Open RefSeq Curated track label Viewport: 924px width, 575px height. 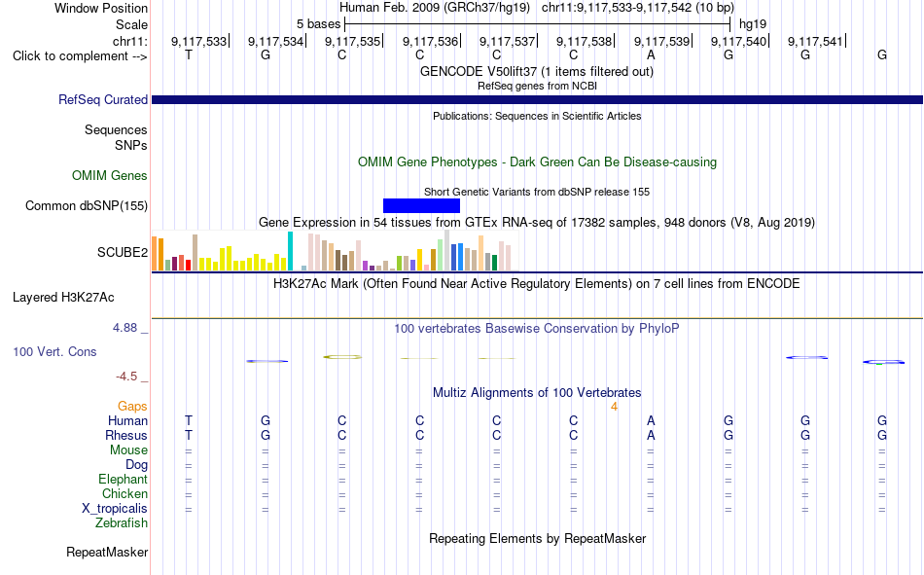(x=102, y=99)
